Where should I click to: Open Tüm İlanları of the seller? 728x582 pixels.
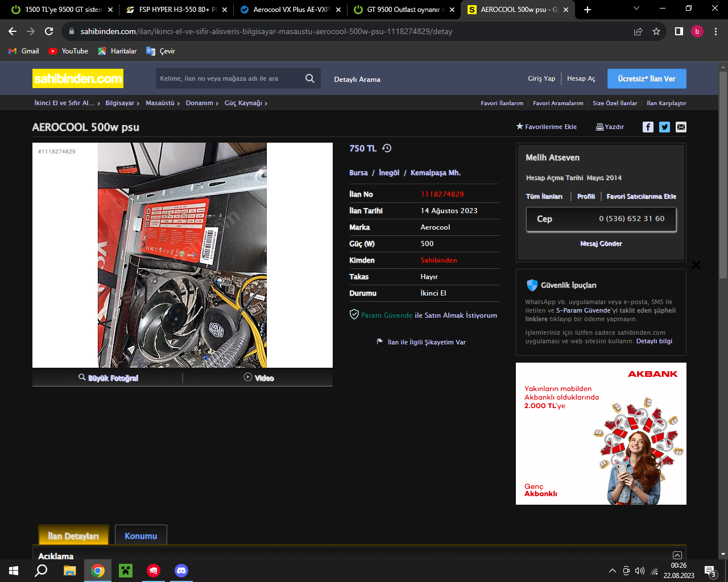click(x=544, y=196)
